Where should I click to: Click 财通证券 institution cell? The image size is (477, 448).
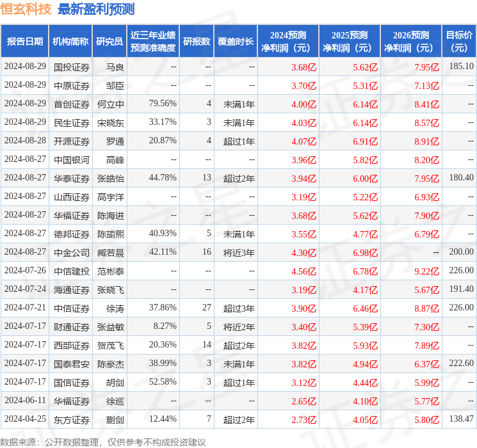pyautogui.click(x=72, y=327)
